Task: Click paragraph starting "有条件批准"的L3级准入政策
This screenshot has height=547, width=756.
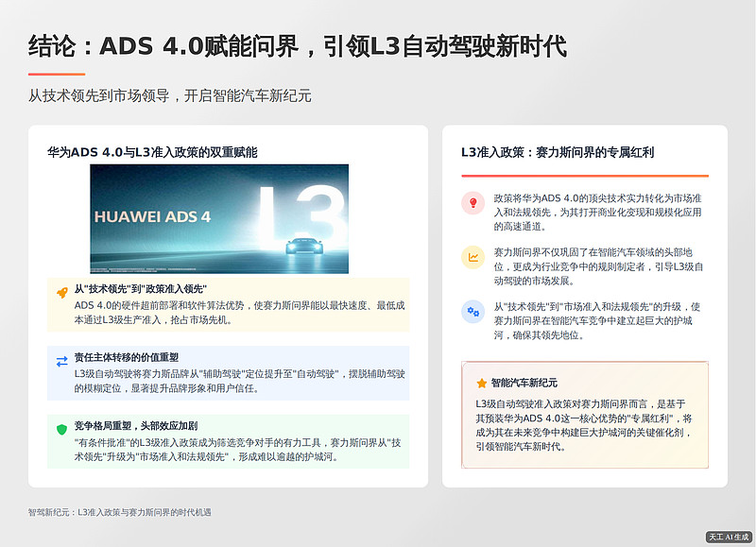Action: tap(238, 450)
